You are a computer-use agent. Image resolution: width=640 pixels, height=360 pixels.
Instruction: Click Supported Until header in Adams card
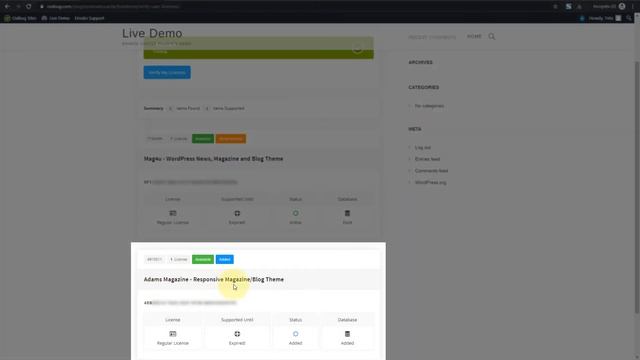[237, 320]
